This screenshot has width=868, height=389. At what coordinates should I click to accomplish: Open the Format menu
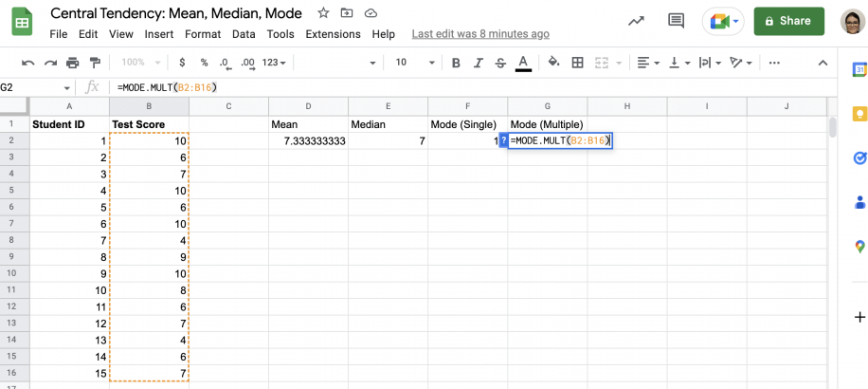tap(203, 34)
